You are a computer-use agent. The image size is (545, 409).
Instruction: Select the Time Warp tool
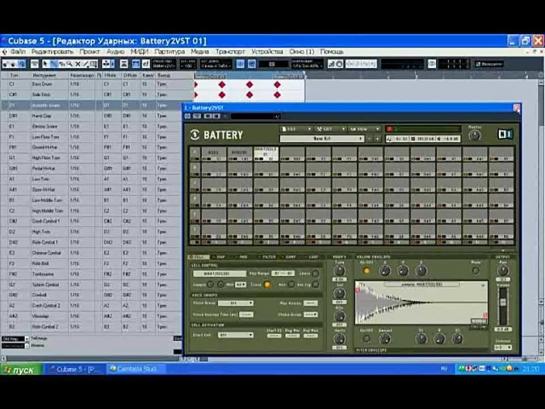(93, 64)
